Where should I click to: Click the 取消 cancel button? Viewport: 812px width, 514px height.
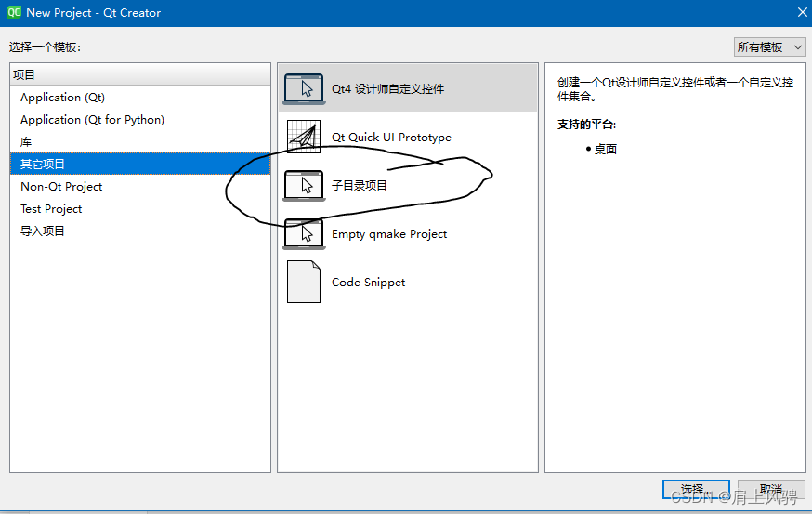(771, 489)
